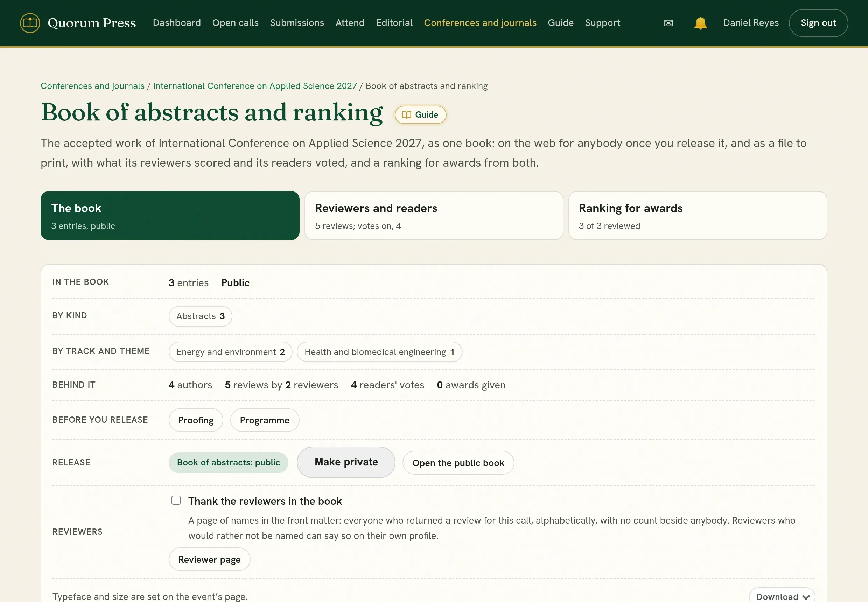Open notifications with the bell icon
Image resolution: width=868 pixels, height=602 pixels.
(700, 23)
